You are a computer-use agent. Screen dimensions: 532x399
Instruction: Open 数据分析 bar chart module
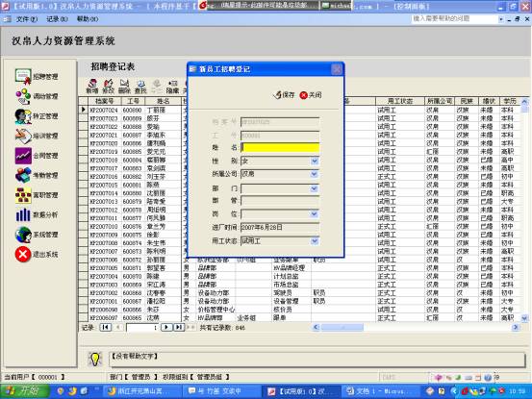37,215
